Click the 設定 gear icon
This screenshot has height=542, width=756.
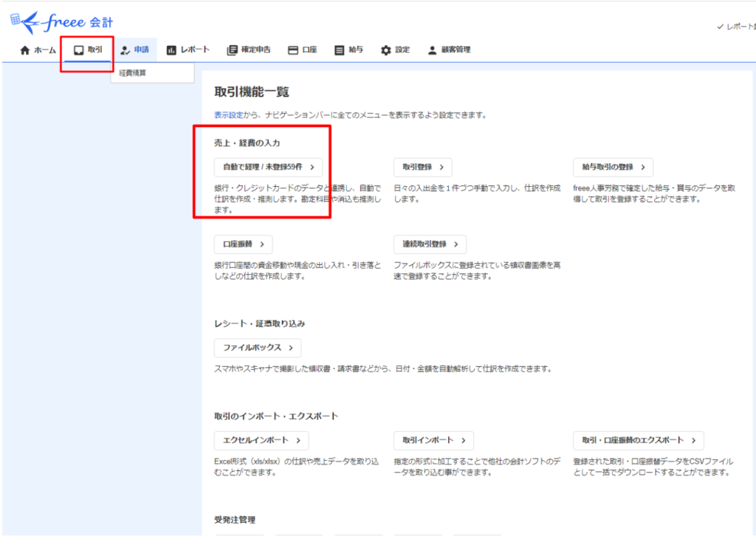(x=385, y=50)
